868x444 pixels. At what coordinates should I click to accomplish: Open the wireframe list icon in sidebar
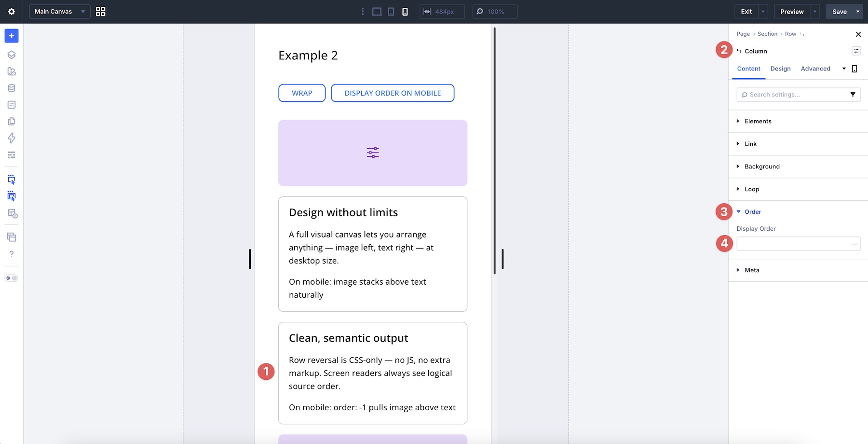coord(12,155)
